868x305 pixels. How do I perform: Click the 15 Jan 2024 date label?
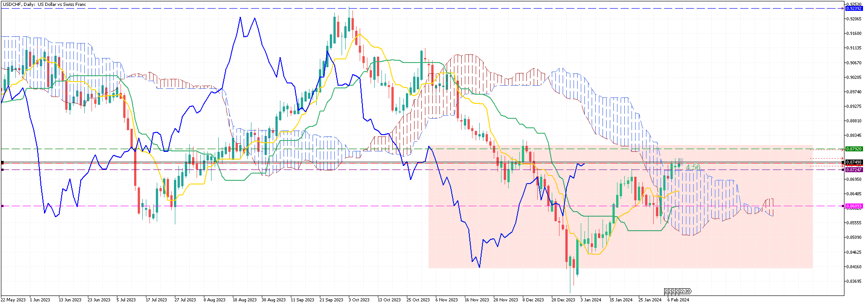(621, 300)
